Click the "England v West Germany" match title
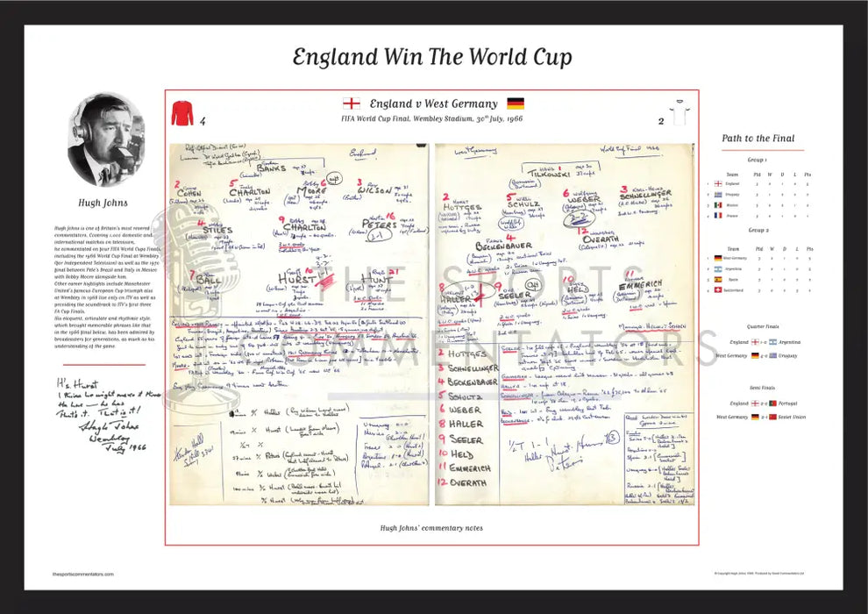 (x=433, y=104)
